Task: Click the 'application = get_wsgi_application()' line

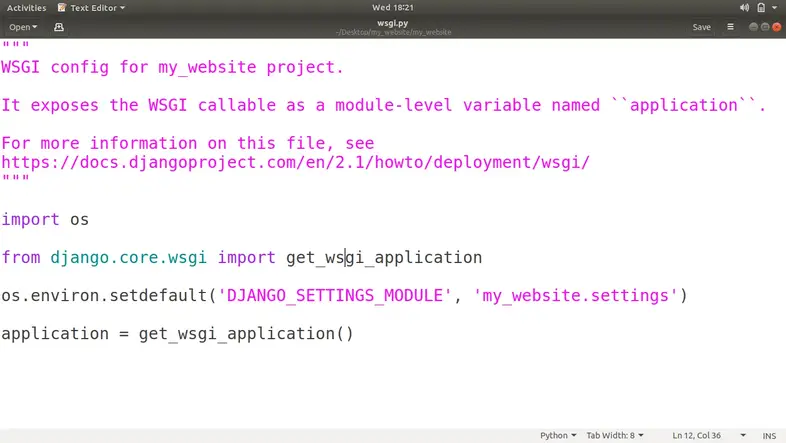Action: click(177, 334)
